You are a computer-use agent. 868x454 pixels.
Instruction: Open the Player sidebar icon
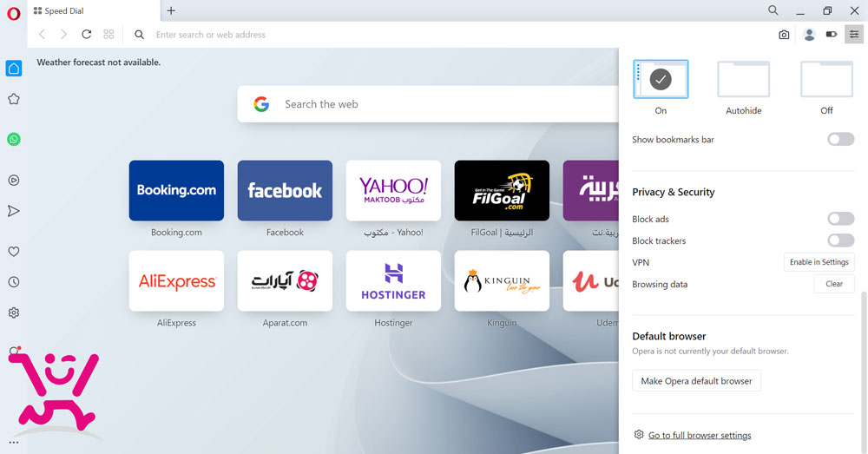pos(14,180)
